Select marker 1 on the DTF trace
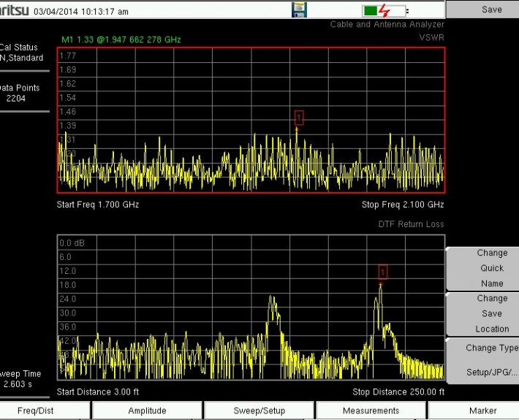The image size is (519, 420). click(382, 272)
